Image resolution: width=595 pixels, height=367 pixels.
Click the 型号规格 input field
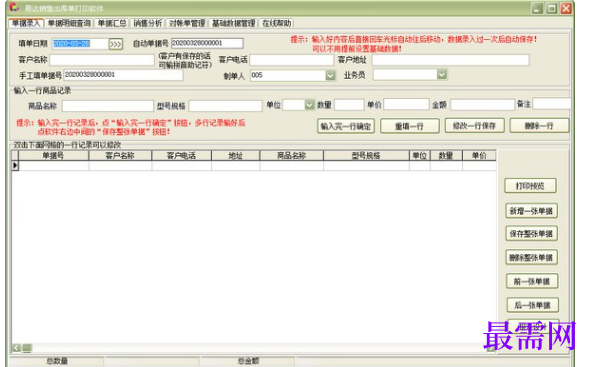[225, 106]
